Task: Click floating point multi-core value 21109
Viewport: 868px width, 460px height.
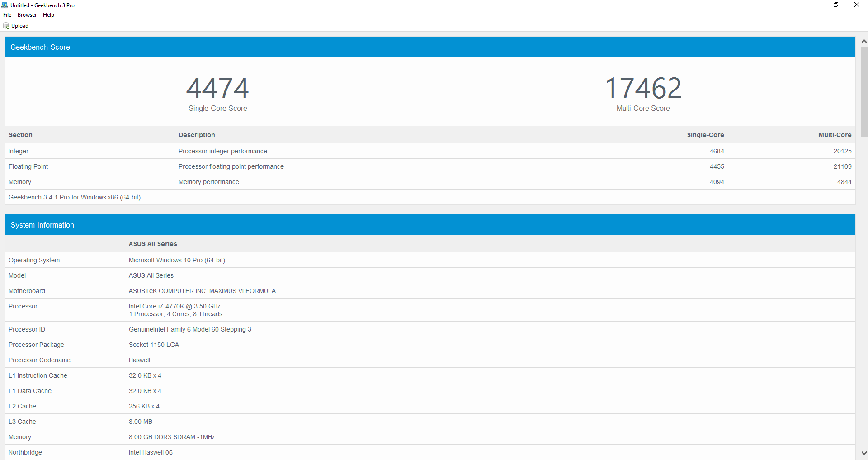Action: click(842, 166)
